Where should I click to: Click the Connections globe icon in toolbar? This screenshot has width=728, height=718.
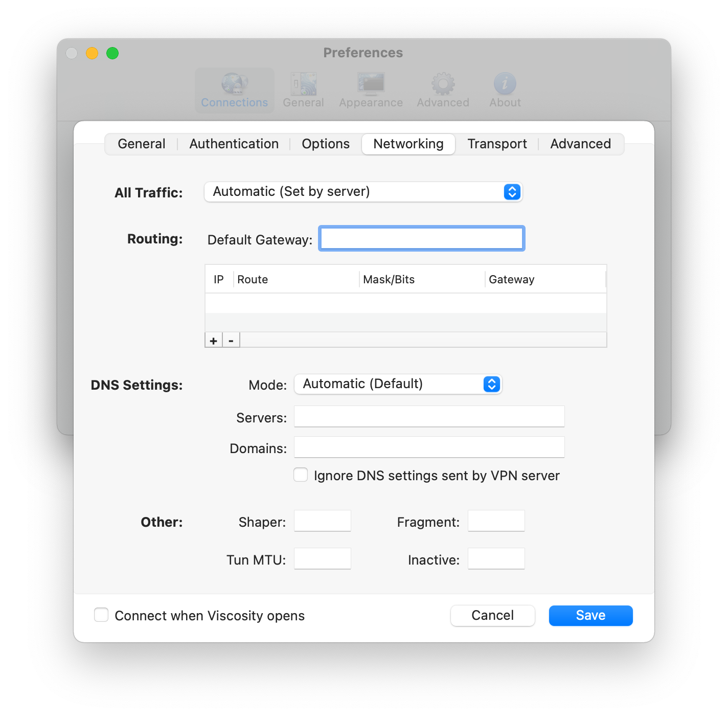235,84
